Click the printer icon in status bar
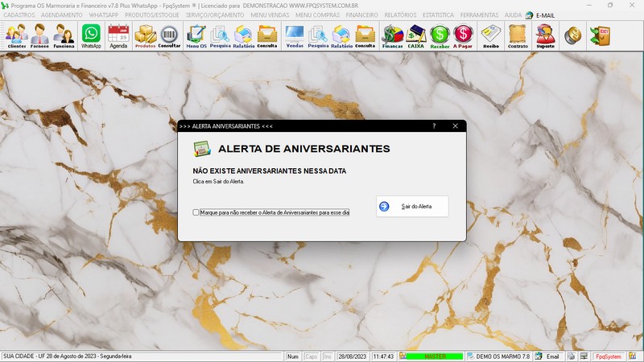 coord(571,356)
